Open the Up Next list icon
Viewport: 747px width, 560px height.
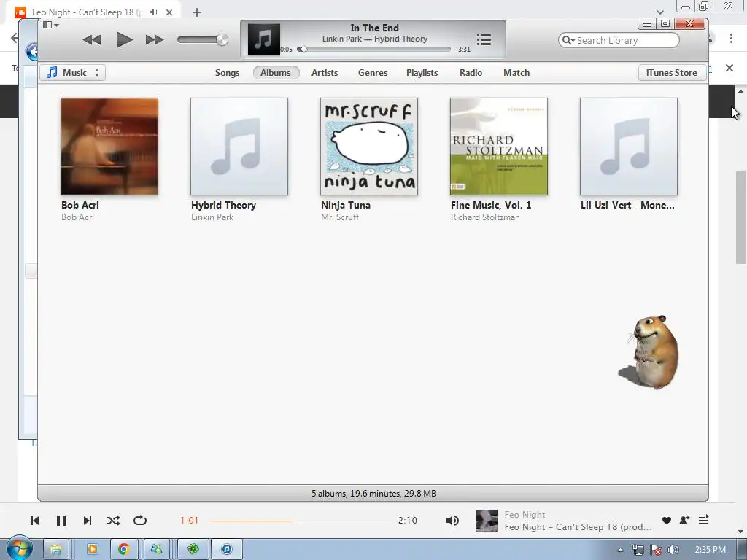click(484, 40)
